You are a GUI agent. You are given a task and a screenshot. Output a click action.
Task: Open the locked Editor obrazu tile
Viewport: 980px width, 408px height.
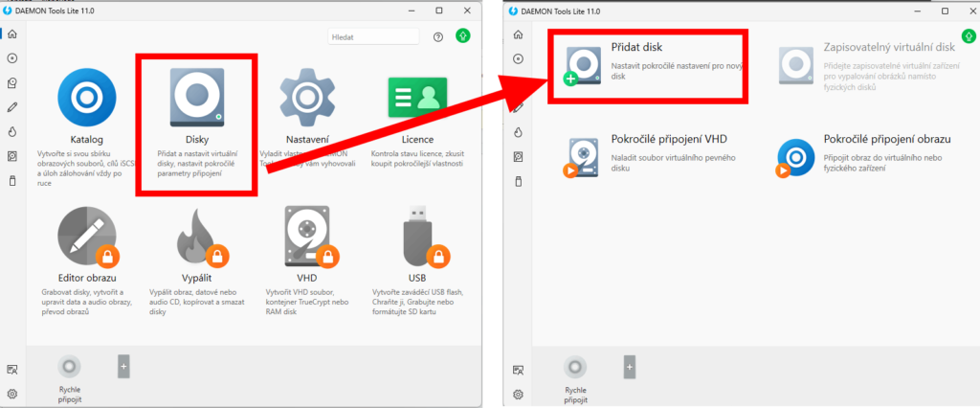point(87,262)
